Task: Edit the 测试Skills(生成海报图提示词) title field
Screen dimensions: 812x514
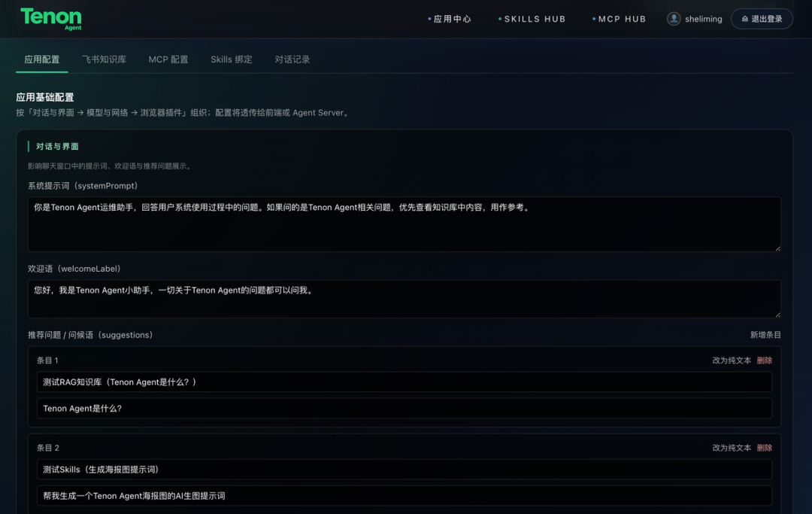Action: click(x=404, y=470)
